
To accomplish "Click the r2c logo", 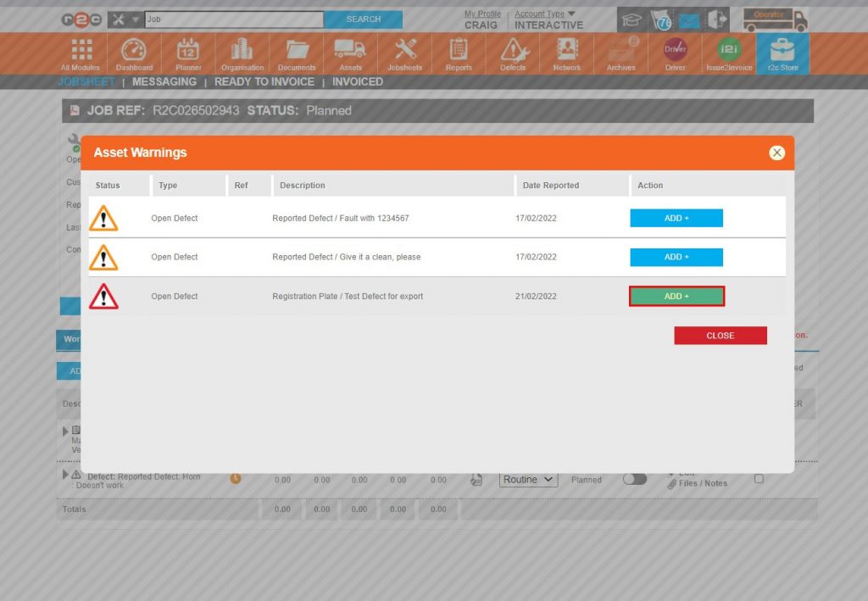I will pyautogui.click(x=81, y=19).
